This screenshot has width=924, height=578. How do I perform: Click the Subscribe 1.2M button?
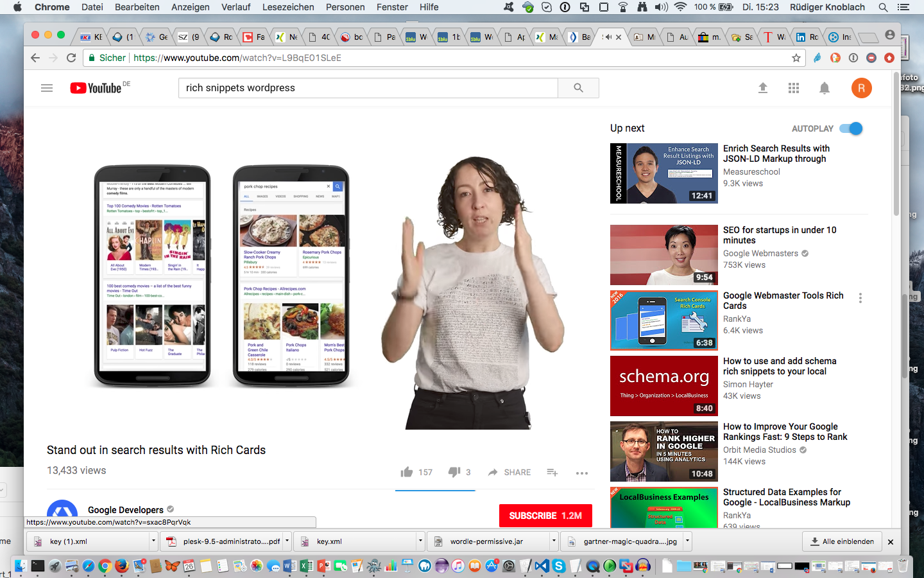(x=545, y=516)
